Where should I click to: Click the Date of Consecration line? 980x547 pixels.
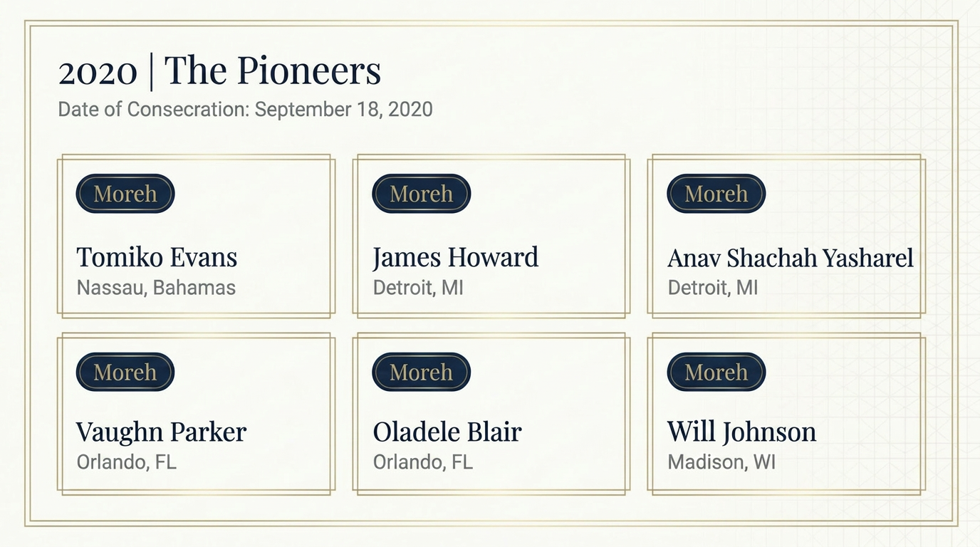pos(245,110)
